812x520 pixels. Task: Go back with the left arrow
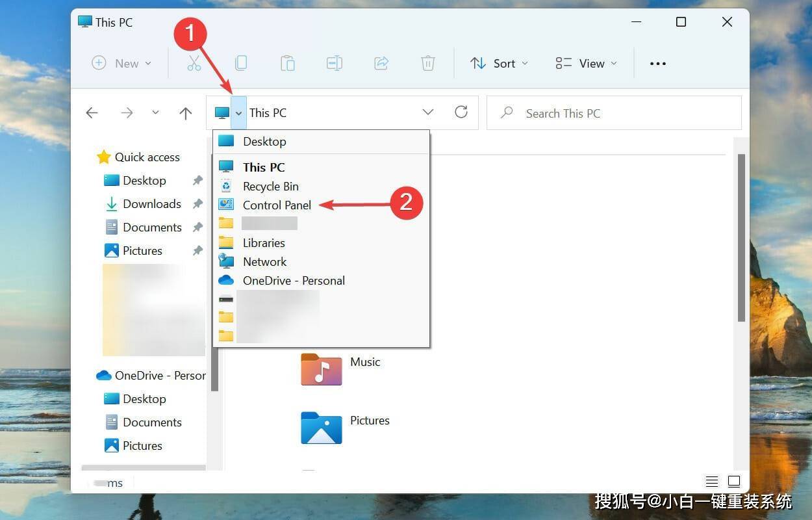point(92,113)
